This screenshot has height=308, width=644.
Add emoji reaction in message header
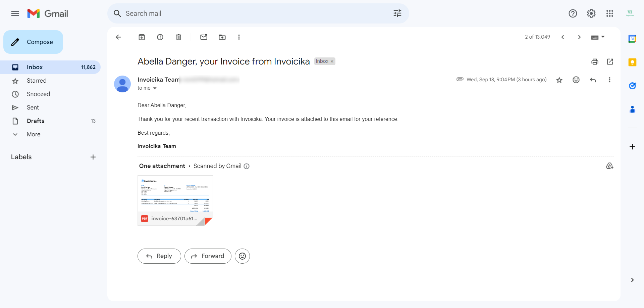pyautogui.click(x=576, y=80)
